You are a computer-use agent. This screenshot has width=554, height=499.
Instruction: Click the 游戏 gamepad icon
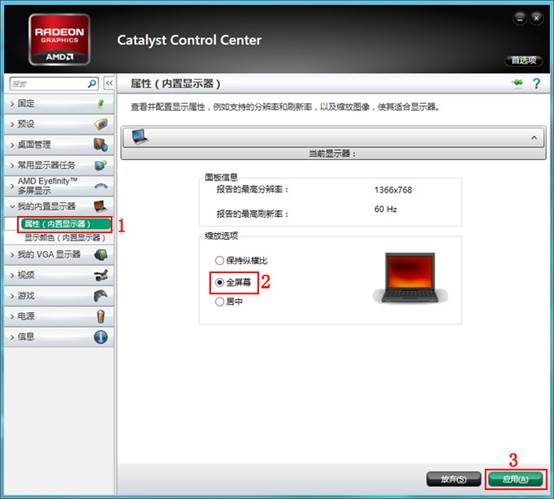pyautogui.click(x=101, y=295)
